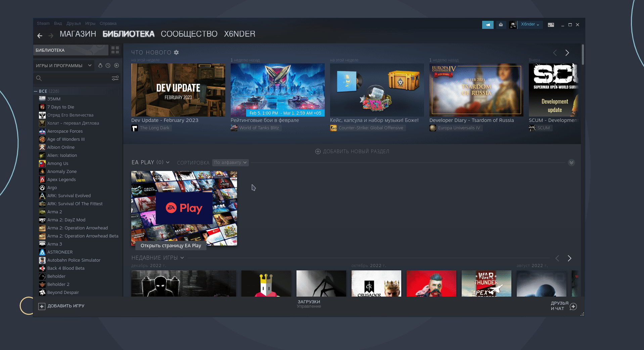The image size is (644, 350).
Task: Click the X6nder profile avatar icon
Action: coord(513,25)
